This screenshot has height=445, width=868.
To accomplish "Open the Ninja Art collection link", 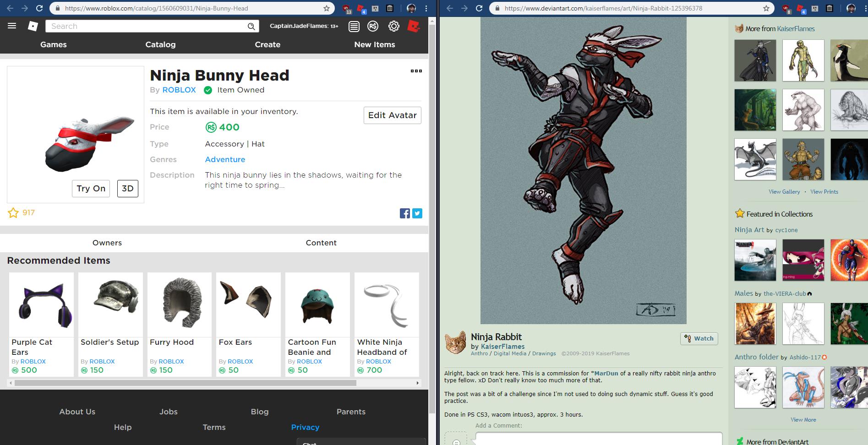I will point(749,230).
